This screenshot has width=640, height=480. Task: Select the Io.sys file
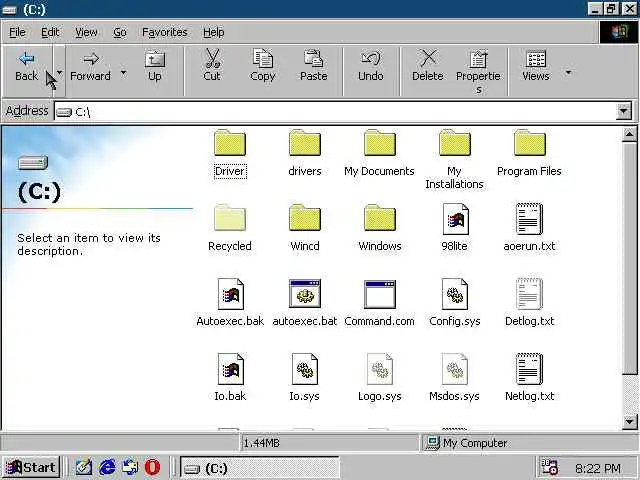(305, 378)
